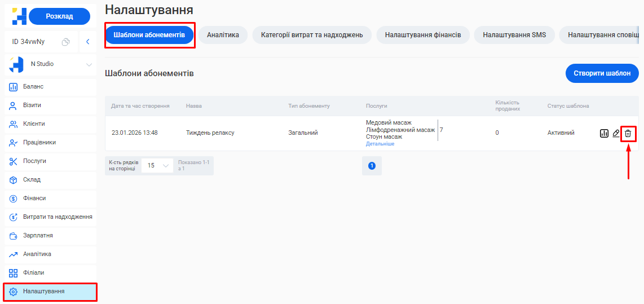Screen dimensions: 644x304
Task: Switch to the Аналітика settings tab
Action: click(x=223, y=35)
